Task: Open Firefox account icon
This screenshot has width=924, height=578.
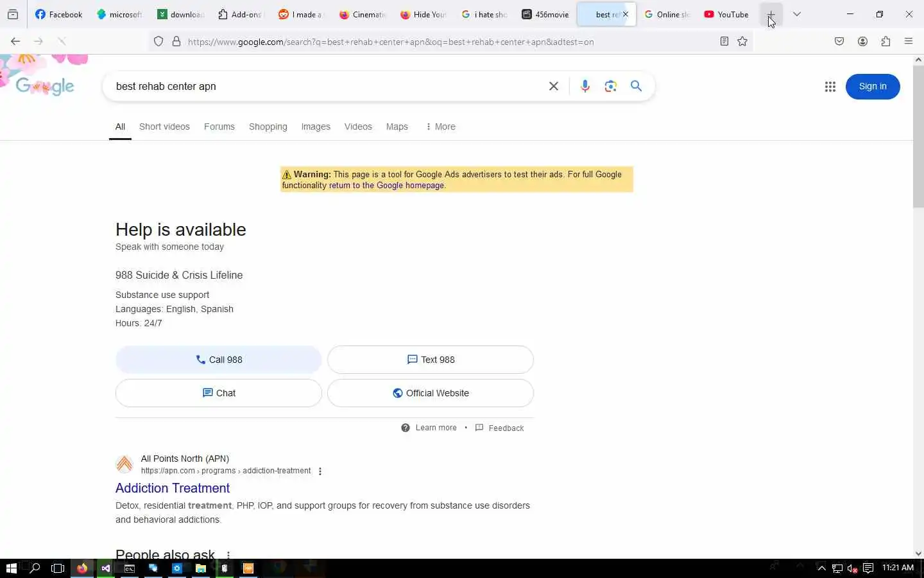Action: [862, 42]
